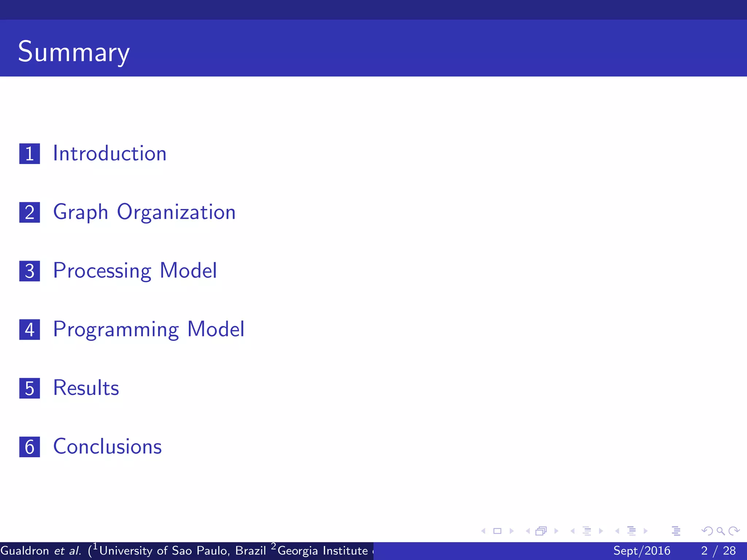Click the magnifier search icon

pyautogui.click(x=720, y=531)
